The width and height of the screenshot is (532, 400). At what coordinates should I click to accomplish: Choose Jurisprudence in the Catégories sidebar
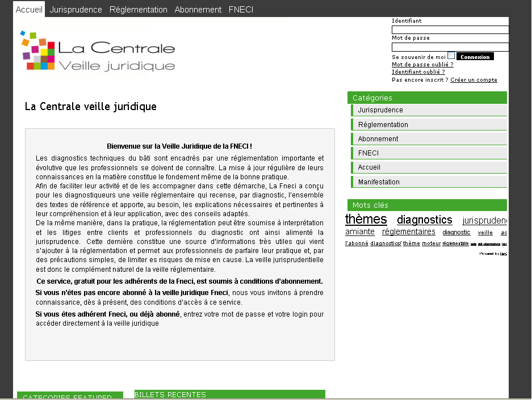380,110
